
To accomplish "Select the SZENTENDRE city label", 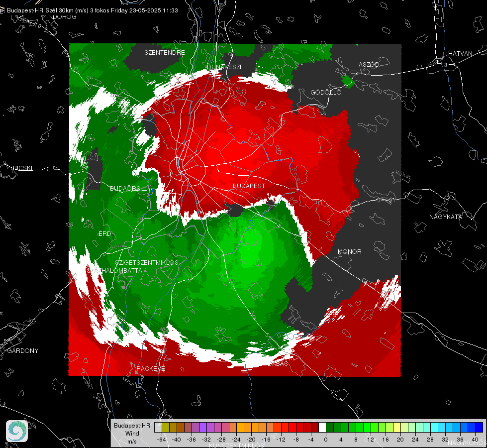I will click(164, 53).
